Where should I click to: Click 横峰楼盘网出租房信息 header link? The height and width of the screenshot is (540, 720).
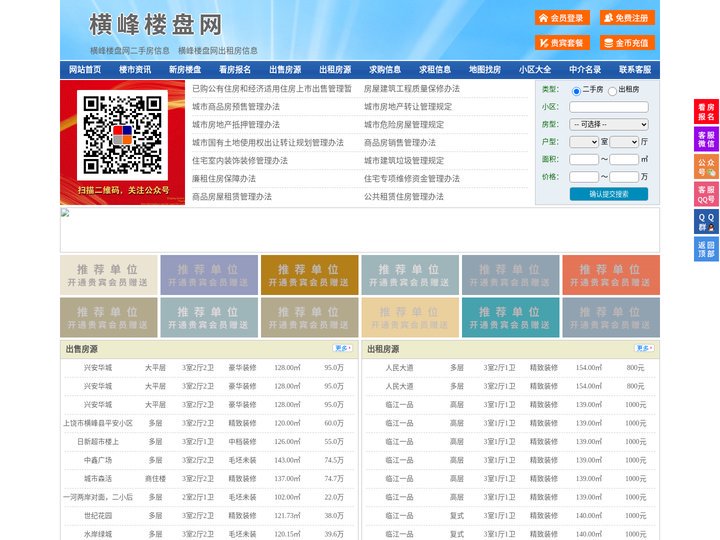(218, 51)
